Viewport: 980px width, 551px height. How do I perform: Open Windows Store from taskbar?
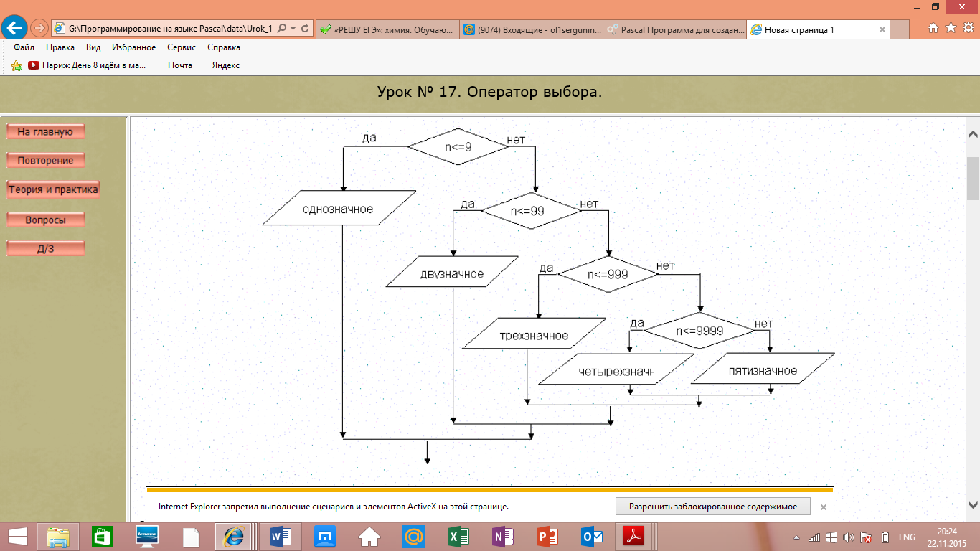coord(103,536)
